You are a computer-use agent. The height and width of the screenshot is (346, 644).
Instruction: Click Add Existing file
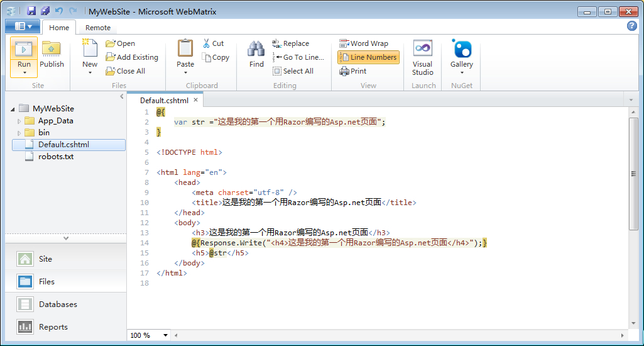132,57
